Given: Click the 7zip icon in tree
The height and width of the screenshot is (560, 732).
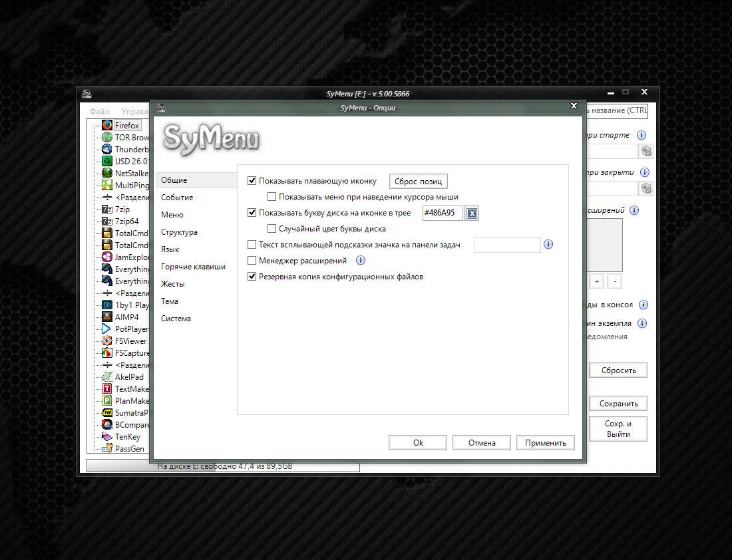Looking at the screenshot, I should coord(107,209).
